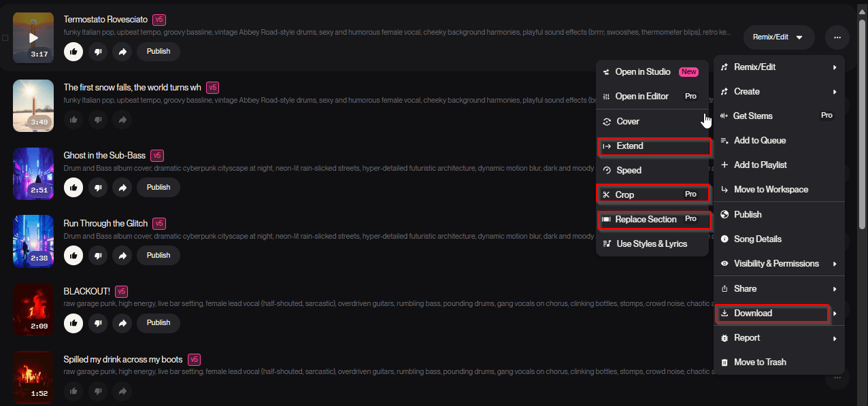Choose Download in the context menu
Viewport: 868px width, 406px height.
(x=771, y=314)
